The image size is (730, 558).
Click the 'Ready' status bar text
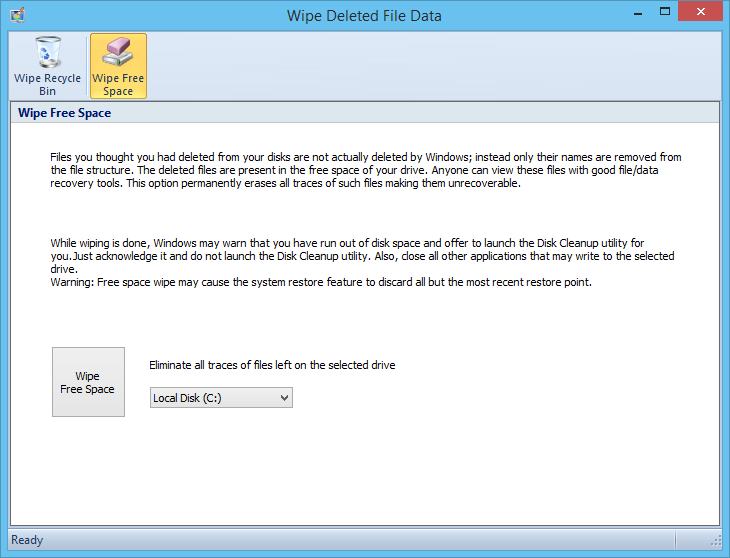(27, 540)
